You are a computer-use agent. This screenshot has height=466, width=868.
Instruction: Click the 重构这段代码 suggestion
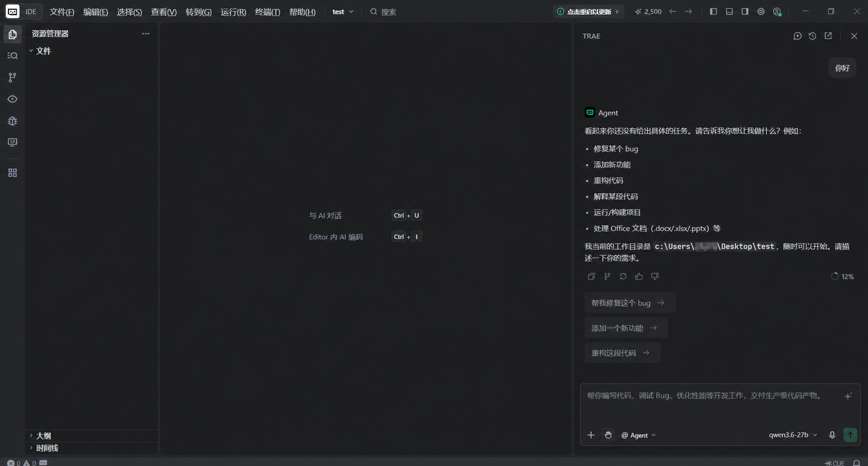[x=623, y=353]
